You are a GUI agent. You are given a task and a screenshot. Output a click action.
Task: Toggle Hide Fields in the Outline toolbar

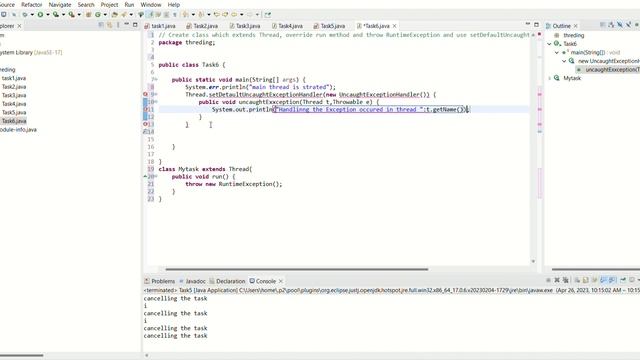point(620,25)
